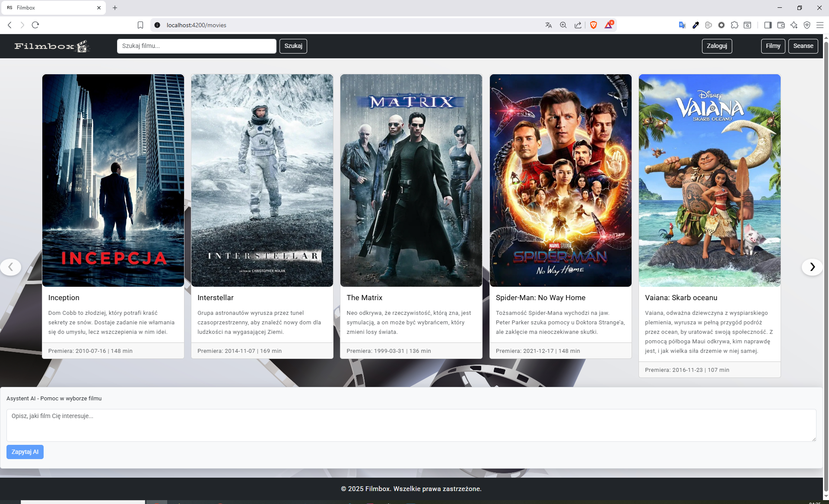Click the 2025 Filmbox copyright footer text
Viewport: 829px width, 504px height.
pos(411,488)
